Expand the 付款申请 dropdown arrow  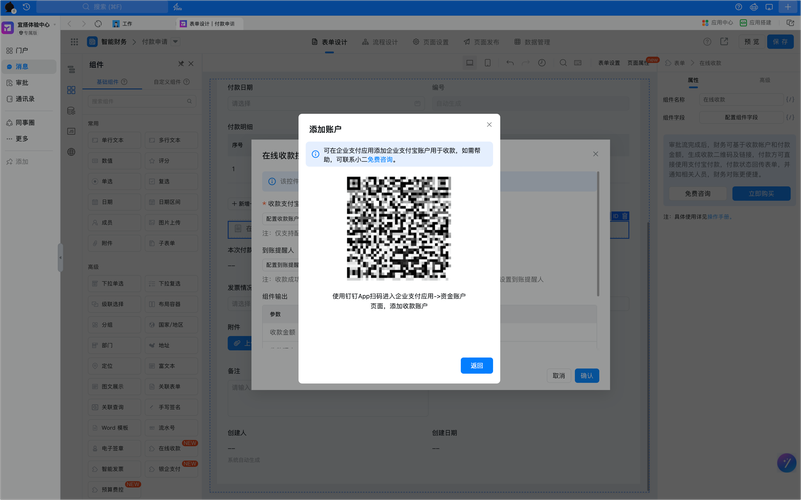point(176,42)
